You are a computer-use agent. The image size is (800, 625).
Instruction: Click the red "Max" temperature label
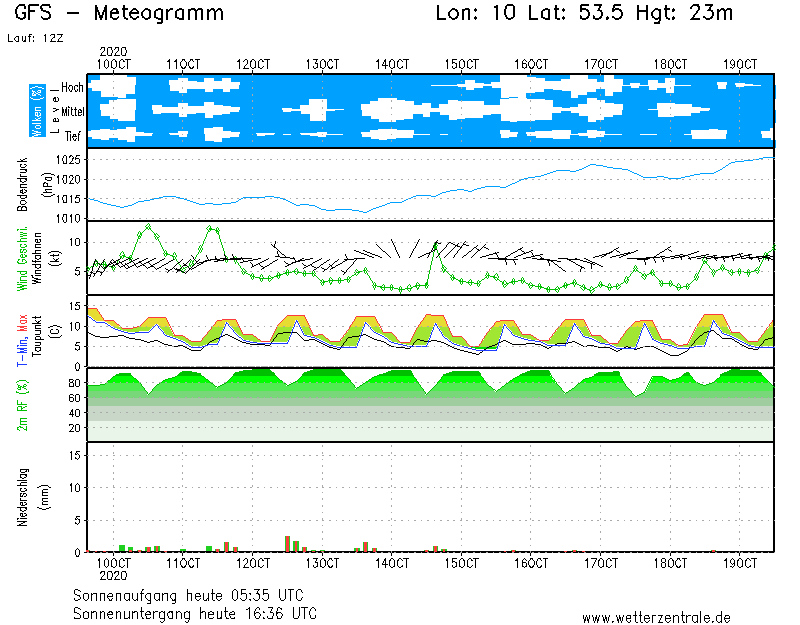(x=22, y=323)
